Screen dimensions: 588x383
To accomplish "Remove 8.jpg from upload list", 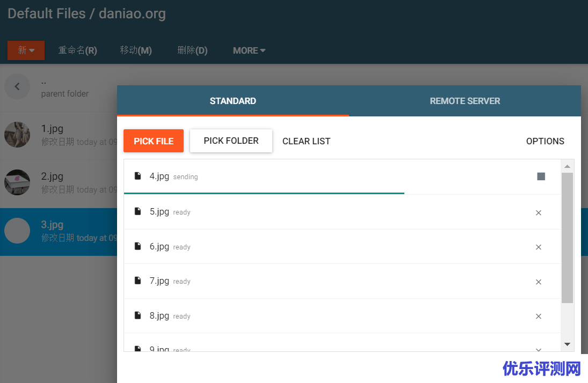I will tap(539, 316).
